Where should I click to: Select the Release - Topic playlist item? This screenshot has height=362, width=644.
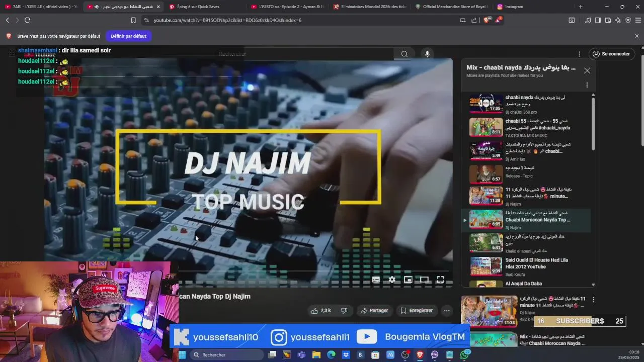526,174
